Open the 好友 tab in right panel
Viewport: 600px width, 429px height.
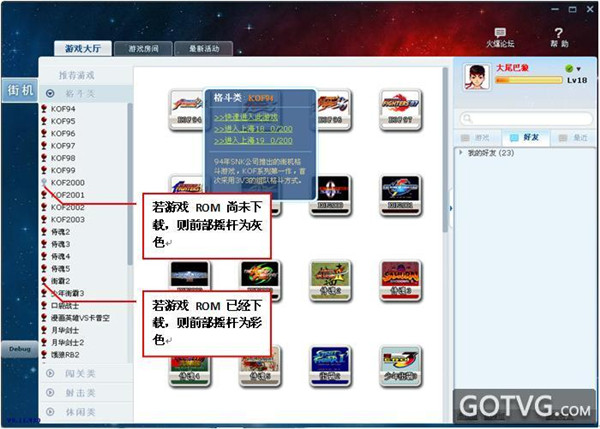click(x=525, y=137)
